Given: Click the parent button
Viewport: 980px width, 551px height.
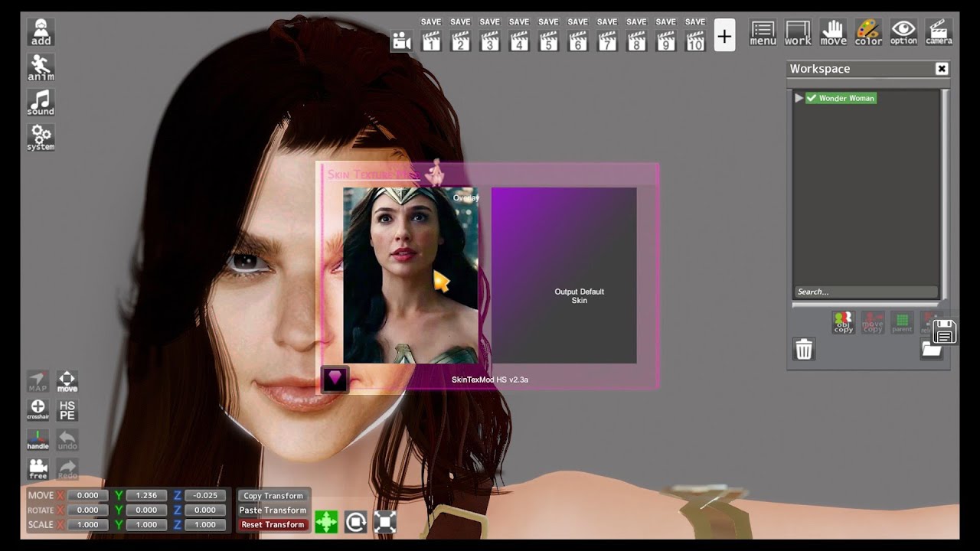Looking at the screenshot, I should [902, 322].
